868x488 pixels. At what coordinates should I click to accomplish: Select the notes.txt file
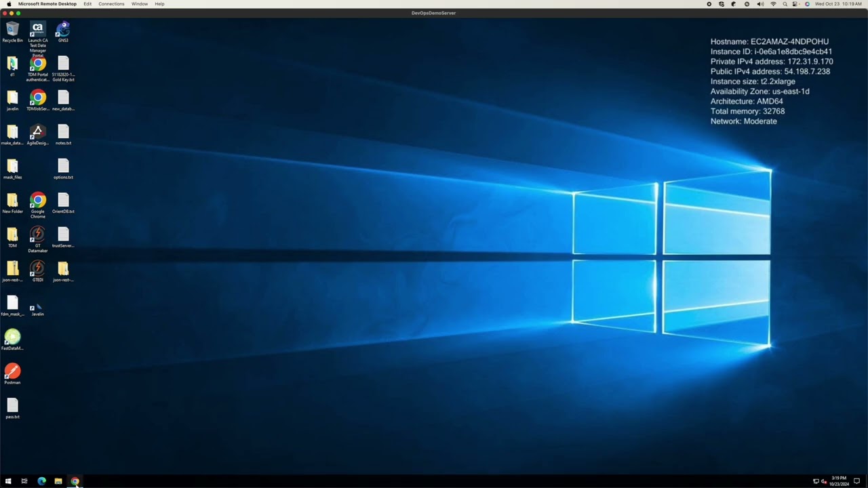[x=63, y=135]
